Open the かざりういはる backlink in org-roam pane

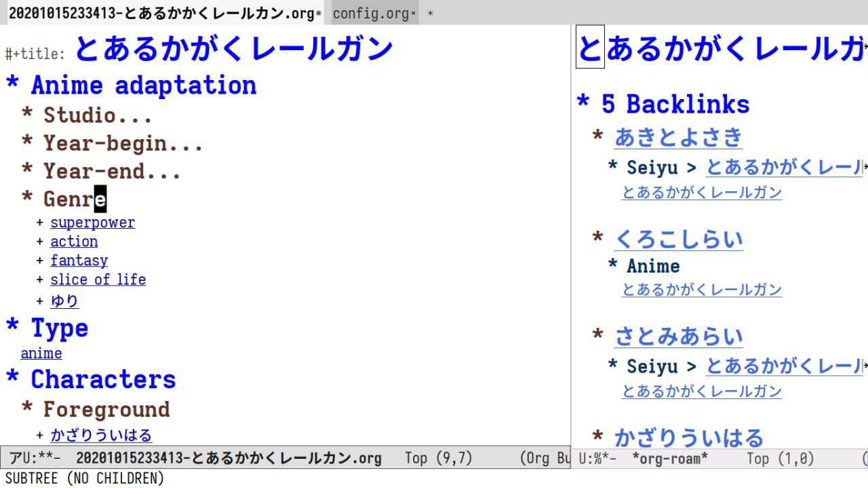point(689,438)
